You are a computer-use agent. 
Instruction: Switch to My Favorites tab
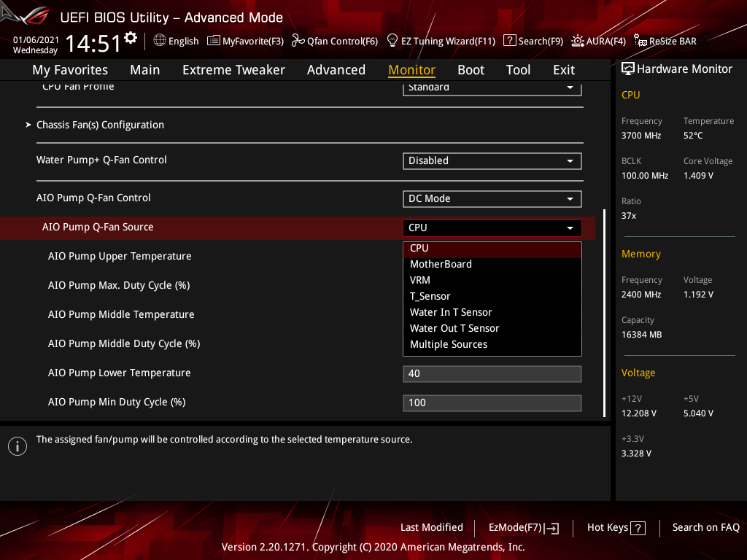70,70
